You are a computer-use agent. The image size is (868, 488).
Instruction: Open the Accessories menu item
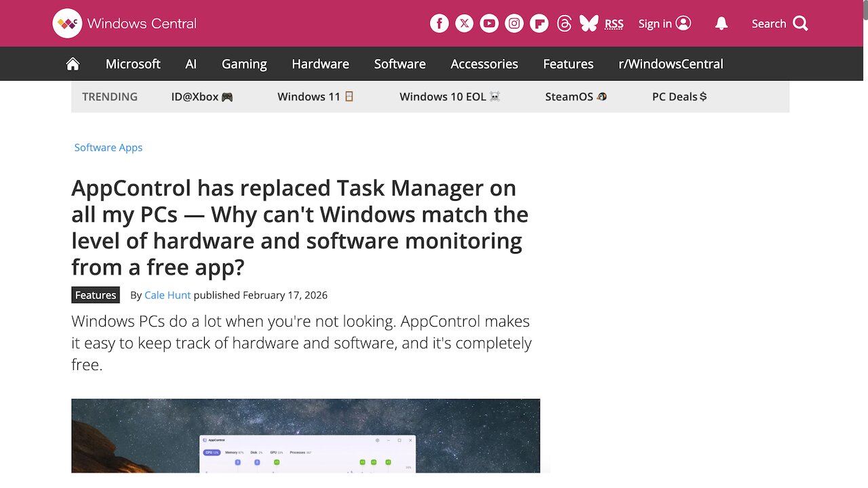point(484,64)
